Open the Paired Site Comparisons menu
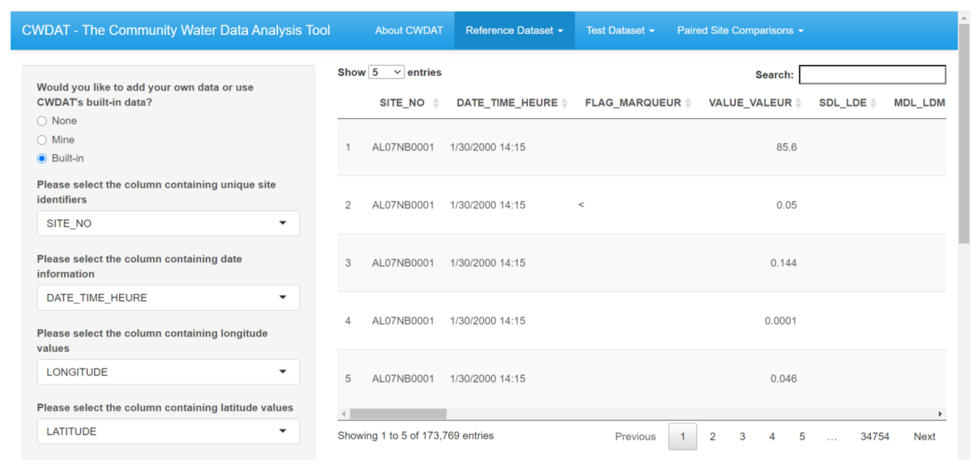 [740, 30]
